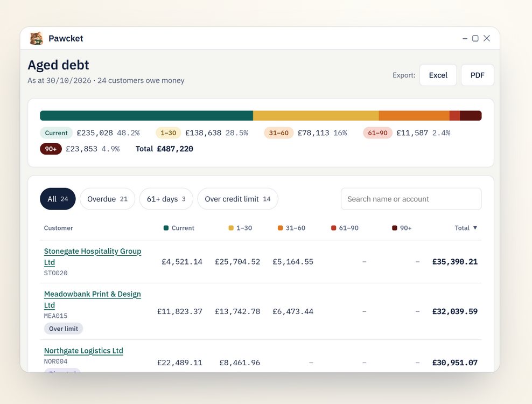Click the Current legend badge
532x404 pixels.
click(57, 133)
